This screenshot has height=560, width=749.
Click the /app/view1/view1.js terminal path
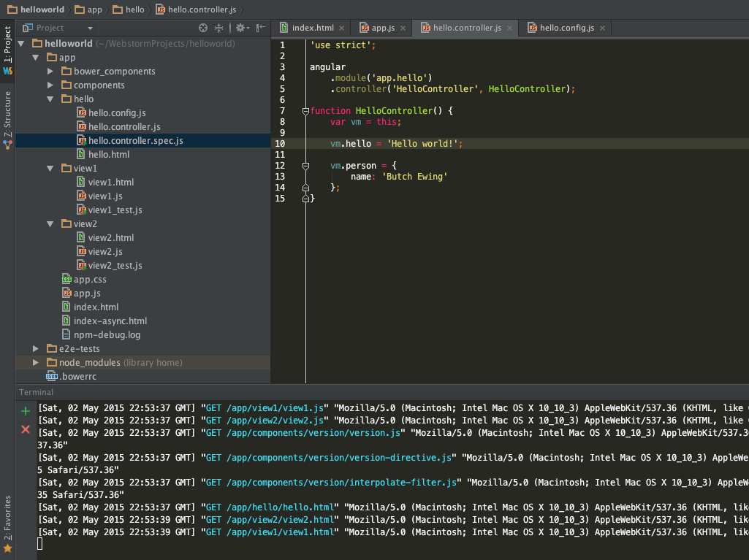[275, 407]
